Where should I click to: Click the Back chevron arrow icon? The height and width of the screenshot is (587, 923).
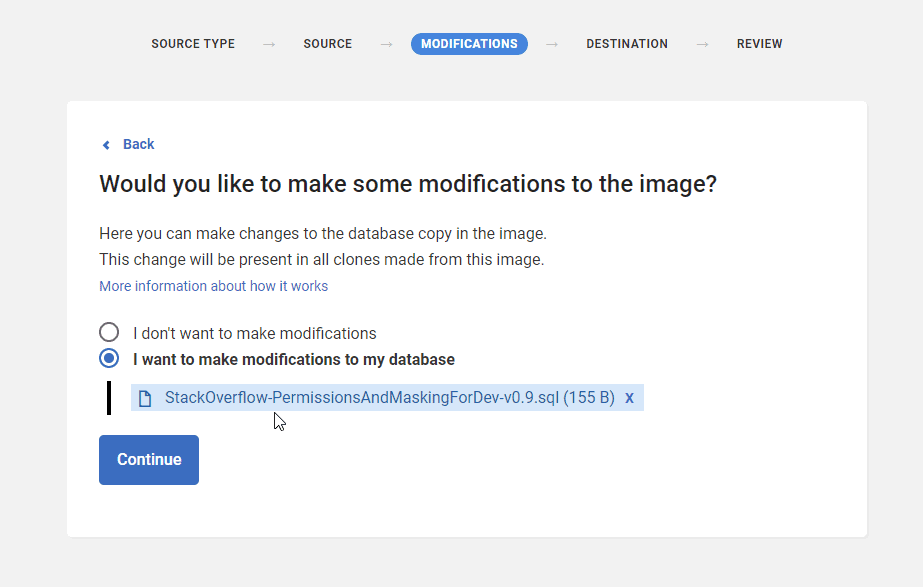pyautogui.click(x=106, y=145)
